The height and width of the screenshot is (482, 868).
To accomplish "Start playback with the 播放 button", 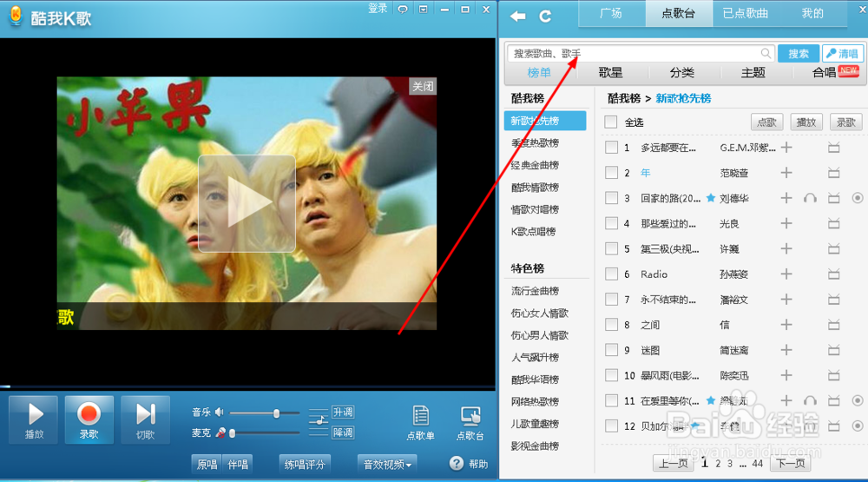I will (x=34, y=420).
